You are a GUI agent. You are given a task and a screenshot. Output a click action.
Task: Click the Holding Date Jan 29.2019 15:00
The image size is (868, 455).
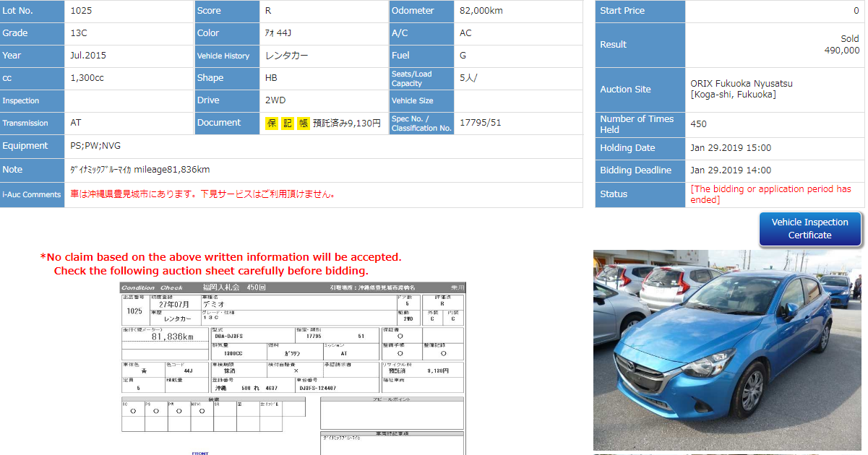(731, 148)
